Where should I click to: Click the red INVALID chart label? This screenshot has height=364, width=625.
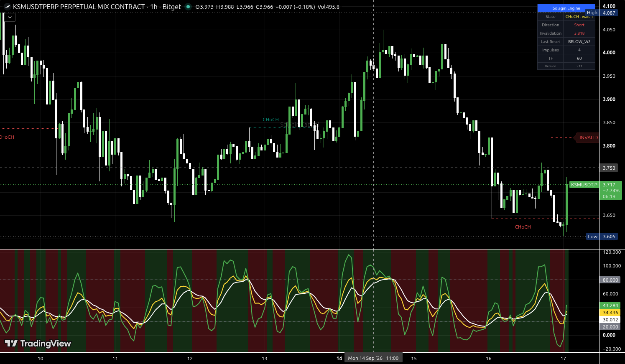587,137
